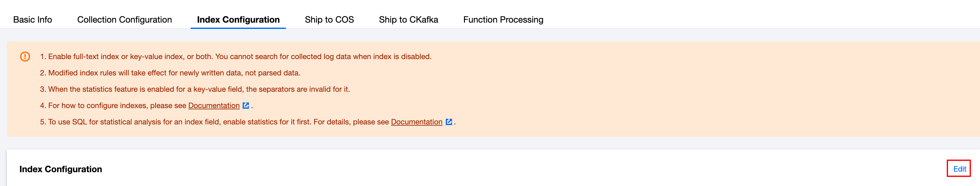Click Edit for Index Configuration
Image resolution: width=980 pixels, height=186 pixels.
click(959, 169)
